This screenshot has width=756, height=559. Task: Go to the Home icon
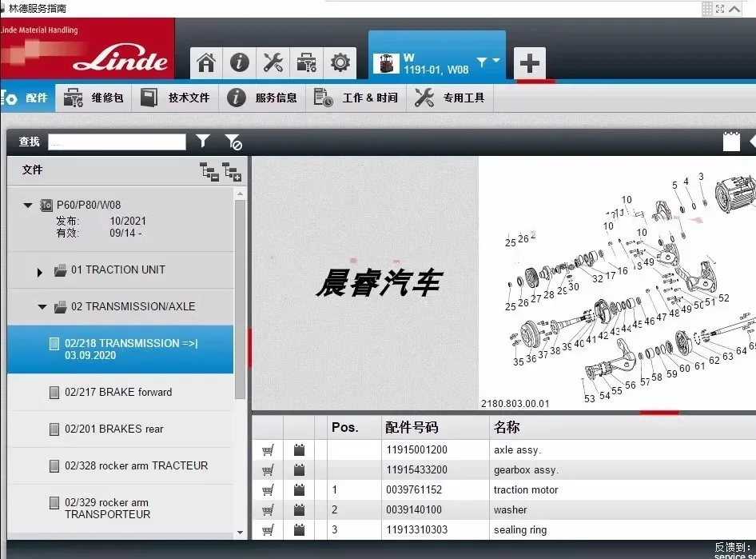coord(206,62)
